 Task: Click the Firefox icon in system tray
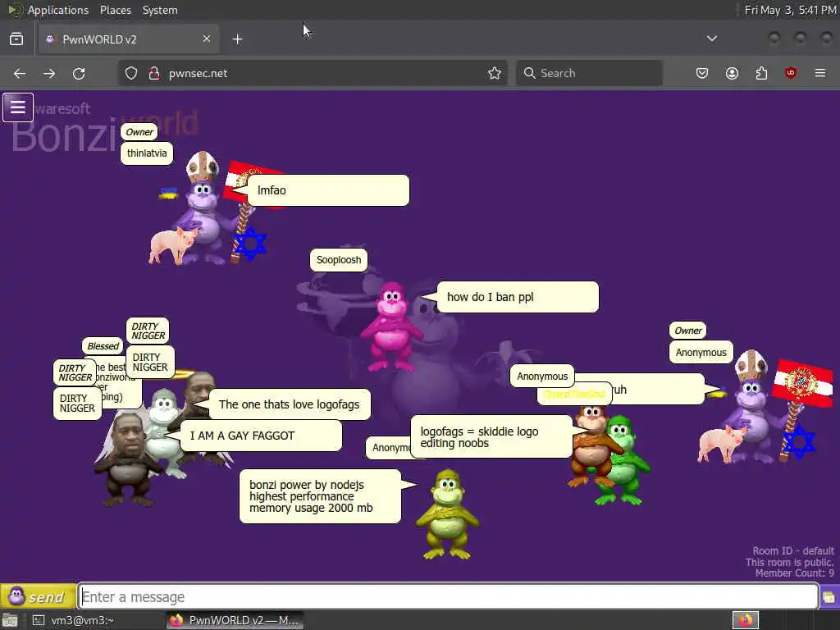tap(745, 620)
